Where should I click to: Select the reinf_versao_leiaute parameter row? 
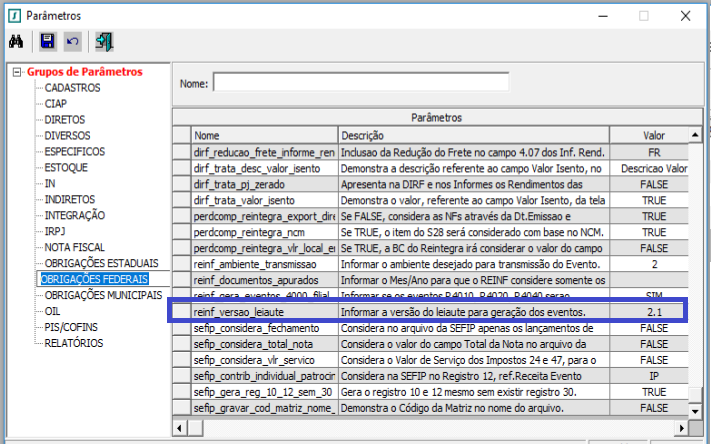(264, 312)
